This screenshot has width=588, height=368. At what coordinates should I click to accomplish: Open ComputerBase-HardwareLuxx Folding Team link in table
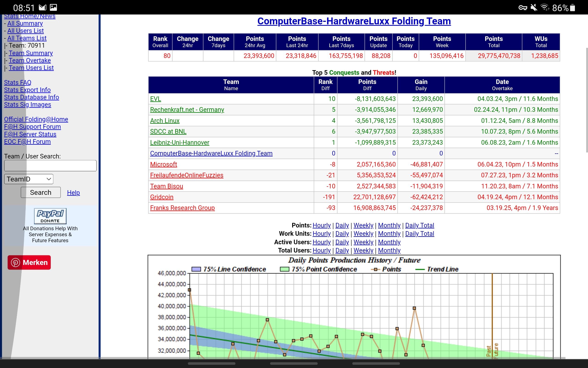pos(211,153)
